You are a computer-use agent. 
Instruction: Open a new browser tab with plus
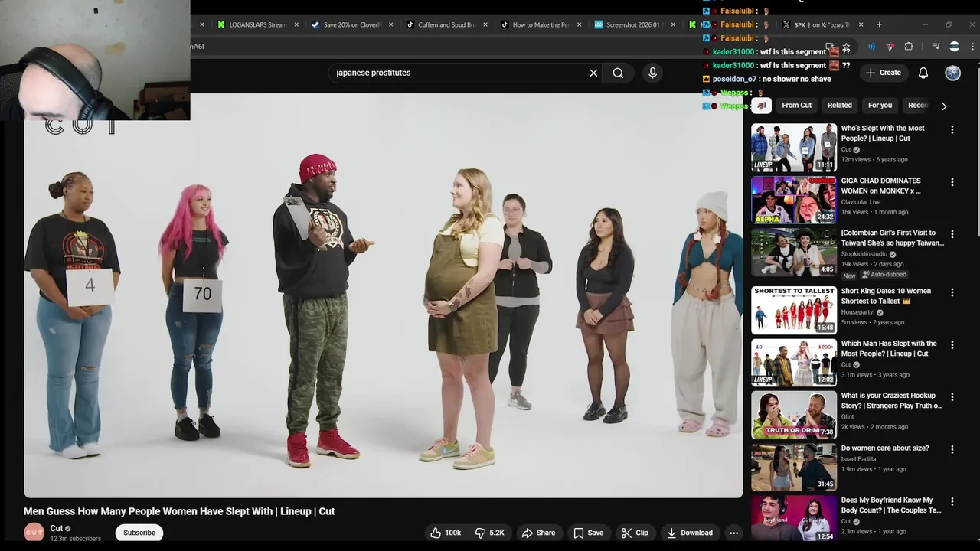879,24
